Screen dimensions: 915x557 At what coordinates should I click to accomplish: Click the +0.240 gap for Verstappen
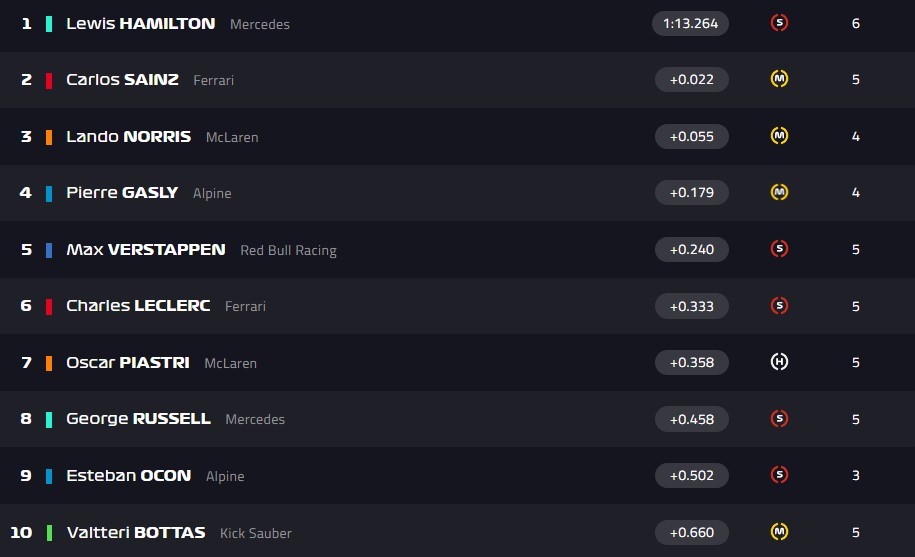(691, 249)
